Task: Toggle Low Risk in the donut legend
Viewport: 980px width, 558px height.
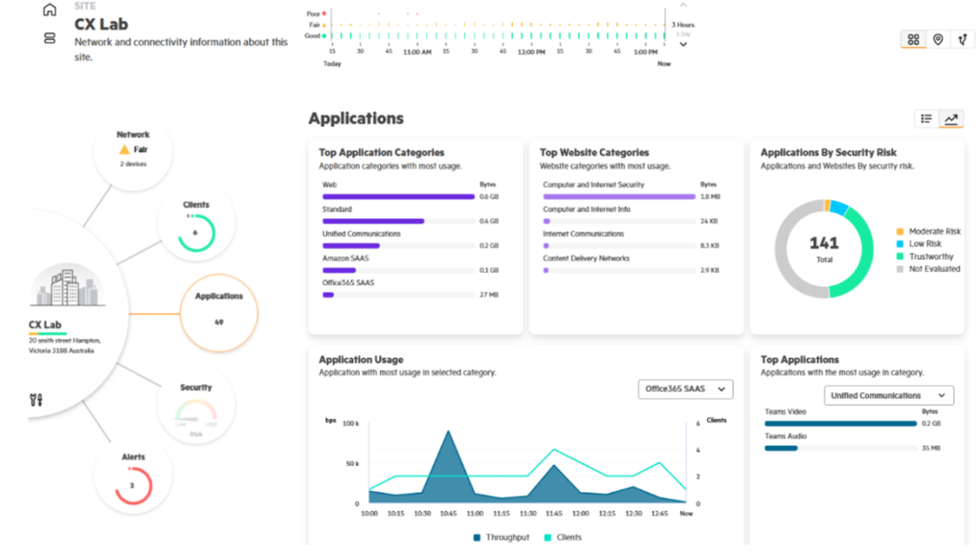Action: (x=919, y=244)
